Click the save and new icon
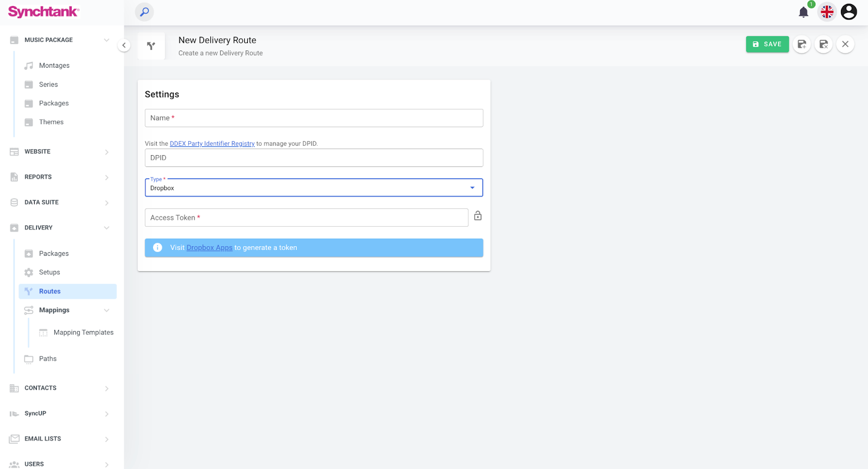This screenshot has width=868, height=469. 802,44
